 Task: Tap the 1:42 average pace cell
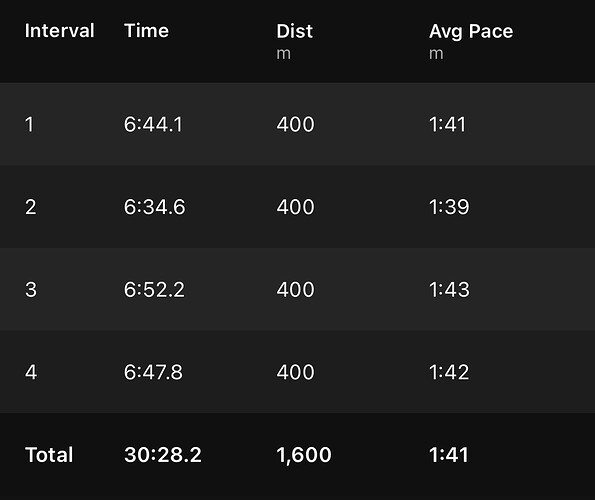(x=449, y=372)
